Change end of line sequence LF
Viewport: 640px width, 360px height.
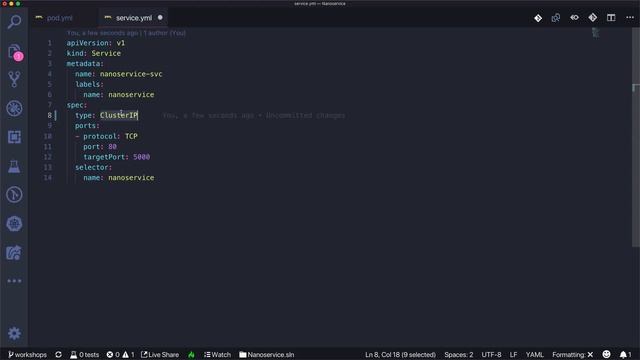click(x=513, y=355)
